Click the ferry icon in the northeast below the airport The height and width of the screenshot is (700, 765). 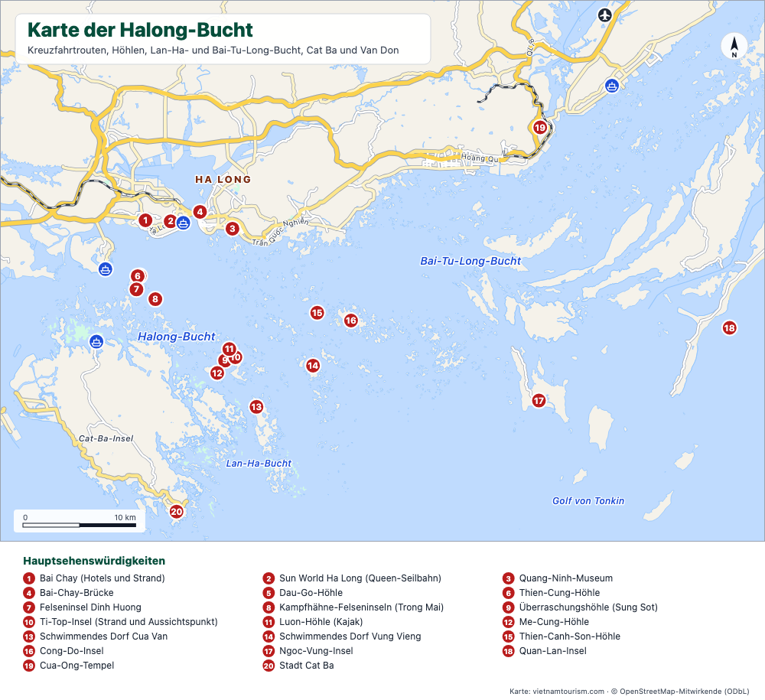(612, 86)
